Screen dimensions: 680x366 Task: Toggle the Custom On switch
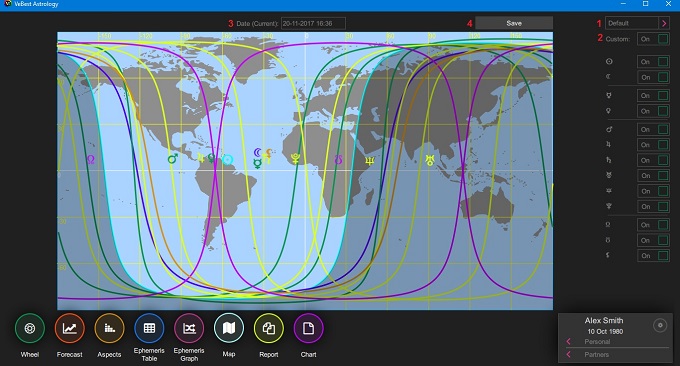click(x=654, y=39)
